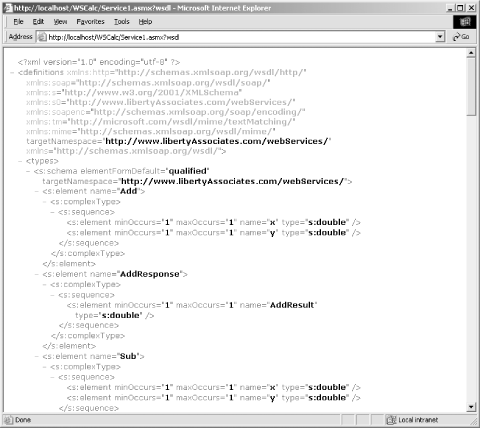Open the File menu
Image resolution: width=481 pixels, height=428 pixels.
pyautogui.click(x=18, y=22)
